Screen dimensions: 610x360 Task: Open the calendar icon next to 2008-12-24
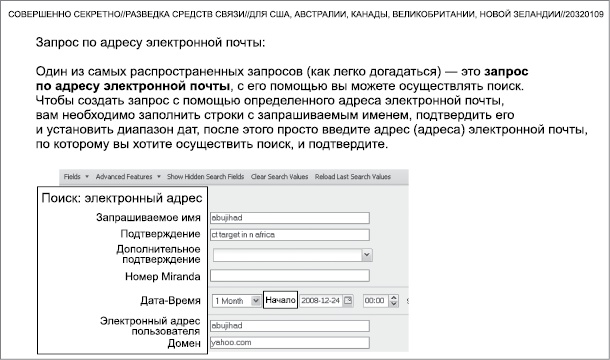348,300
